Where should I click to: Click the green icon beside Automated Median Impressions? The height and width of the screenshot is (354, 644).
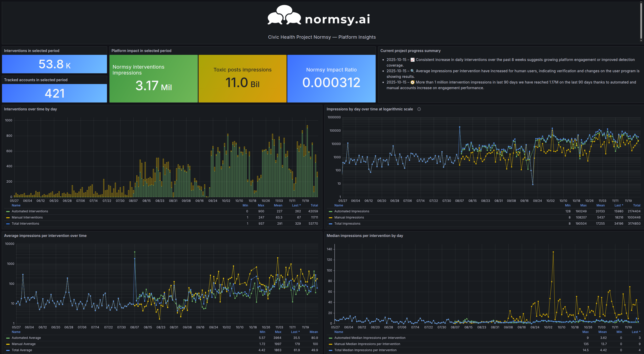click(330, 338)
